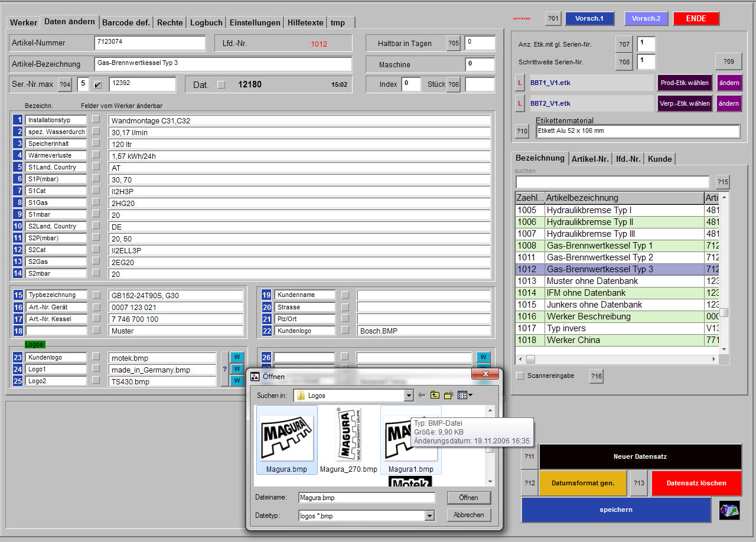This screenshot has width=756, height=542.
Task: Toggle the Ser.-Nr.max checkbox
Action: click(98, 85)
